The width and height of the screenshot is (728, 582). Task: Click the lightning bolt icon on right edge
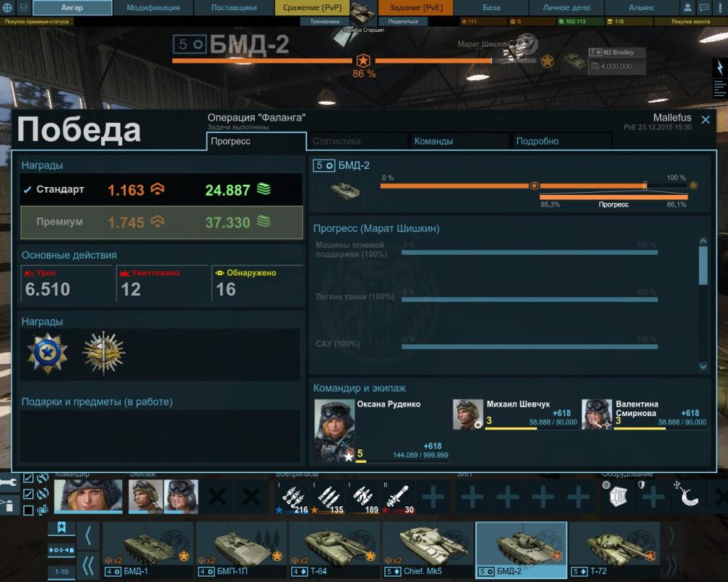[720, 68]
